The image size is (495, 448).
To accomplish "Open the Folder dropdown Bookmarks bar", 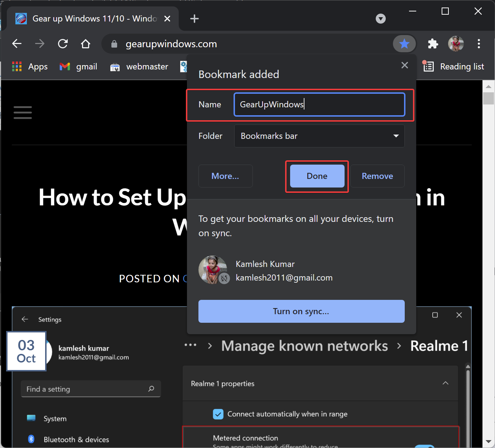I will 319,136.
